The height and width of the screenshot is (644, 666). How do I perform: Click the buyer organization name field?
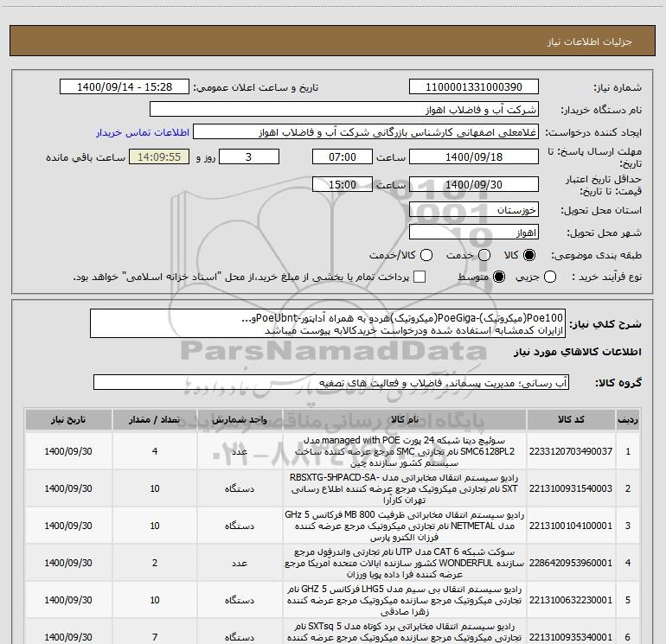coord(344,110)
